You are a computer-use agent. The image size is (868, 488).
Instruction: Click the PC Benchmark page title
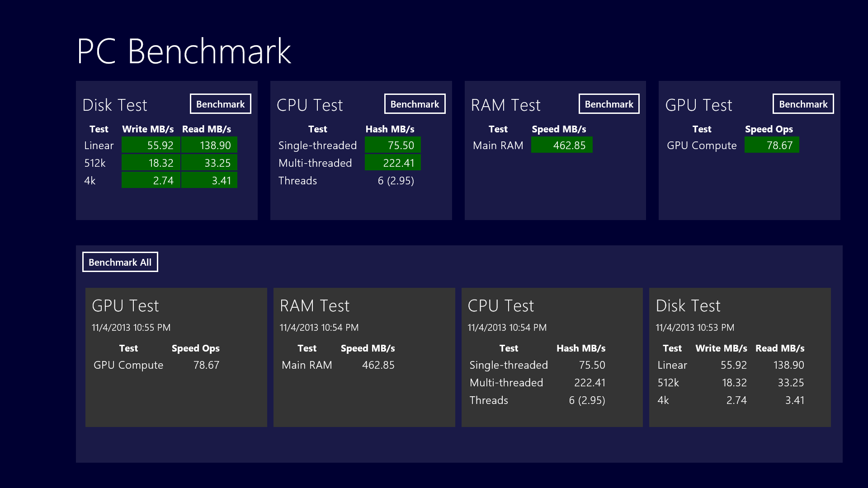184,51
